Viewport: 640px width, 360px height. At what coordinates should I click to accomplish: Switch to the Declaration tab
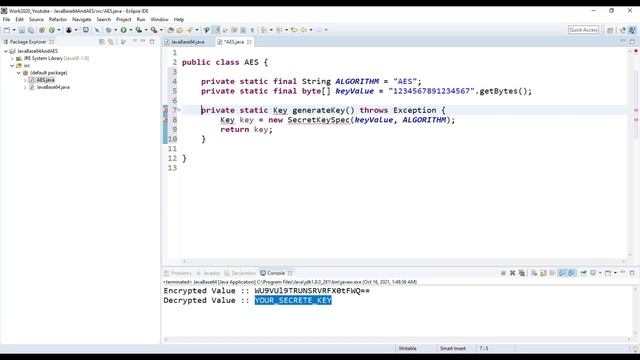(x=240, y=273)
